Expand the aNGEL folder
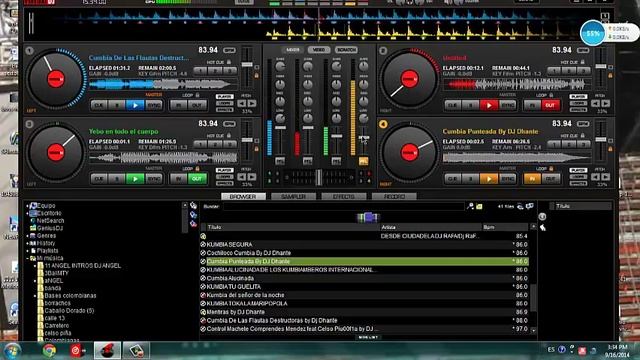This screenshot has height=360, width=640. [x=35, y=280]
